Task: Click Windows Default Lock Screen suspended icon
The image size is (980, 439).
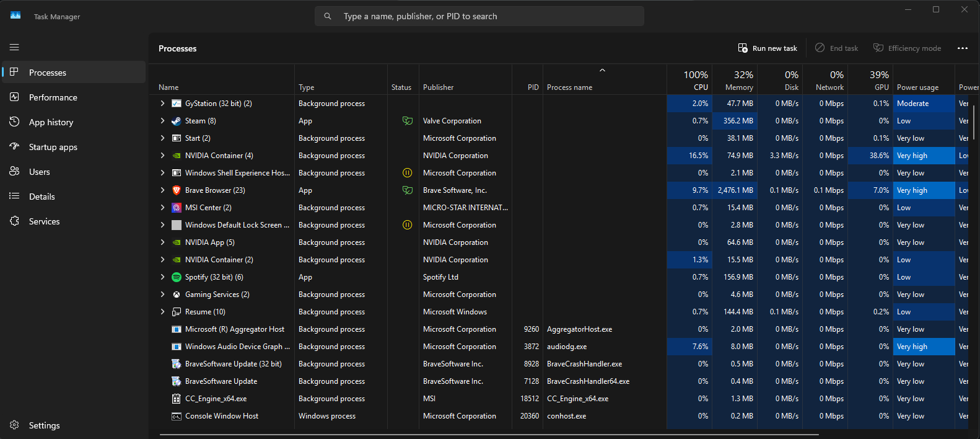Action: point(407,225)
